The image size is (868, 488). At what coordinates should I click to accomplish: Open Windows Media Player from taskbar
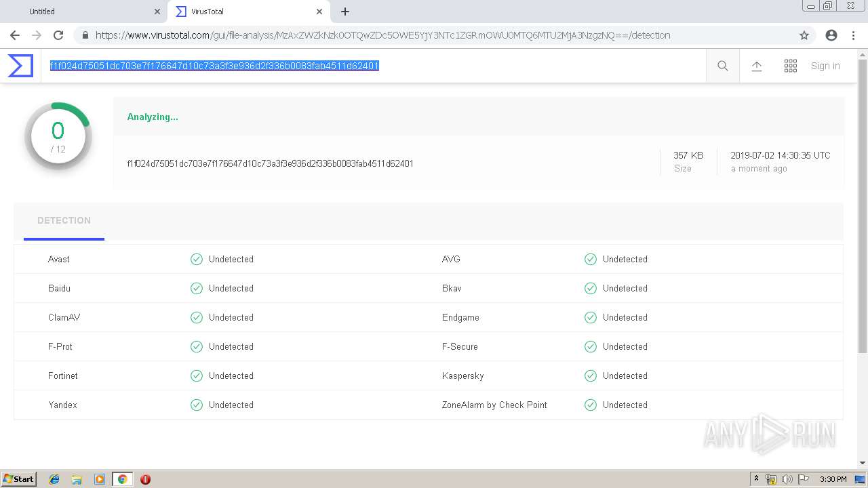tap(100, 479)
